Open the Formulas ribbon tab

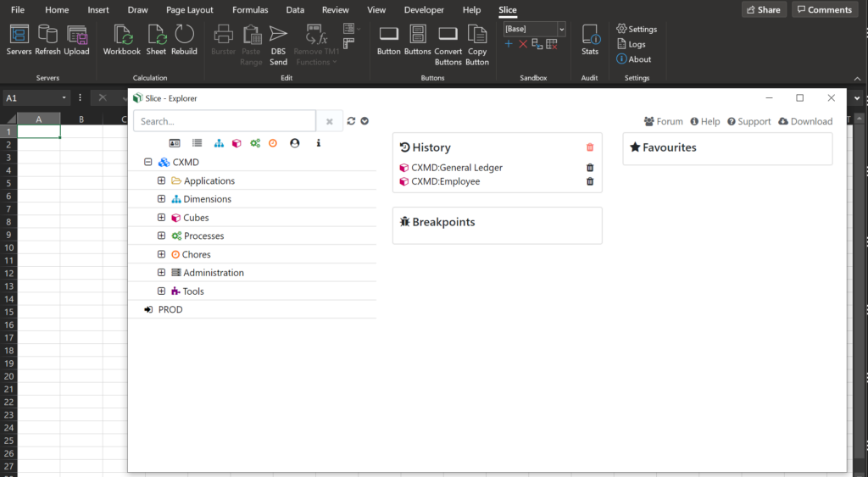pos(250,10)
